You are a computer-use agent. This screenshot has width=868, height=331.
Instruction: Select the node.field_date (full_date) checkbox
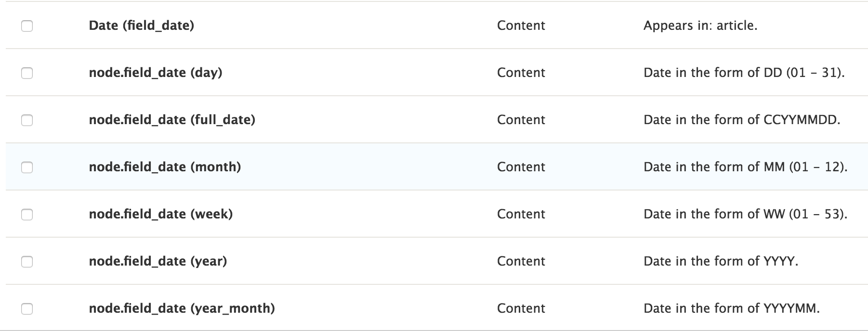point(27,120)
